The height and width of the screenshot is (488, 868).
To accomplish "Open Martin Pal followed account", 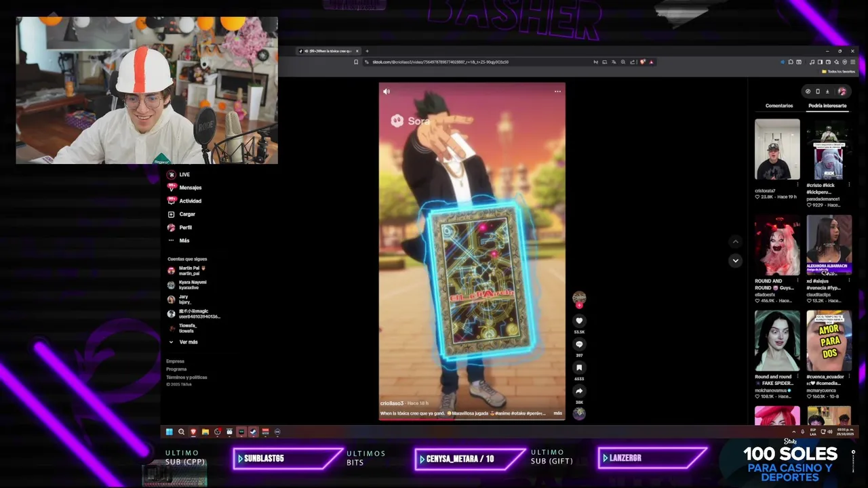I will click(x=186, y=270).
